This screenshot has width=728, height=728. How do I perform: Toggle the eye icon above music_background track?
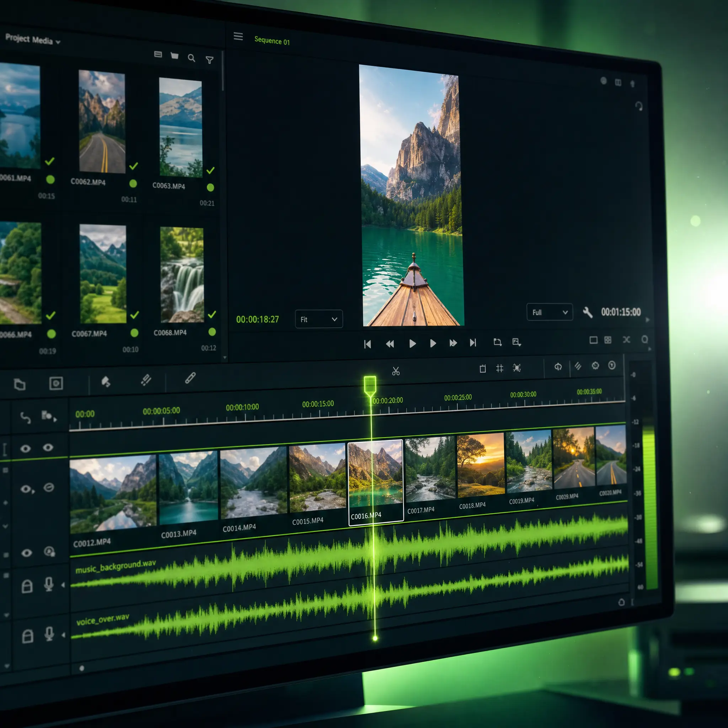[x=26, y=553]
